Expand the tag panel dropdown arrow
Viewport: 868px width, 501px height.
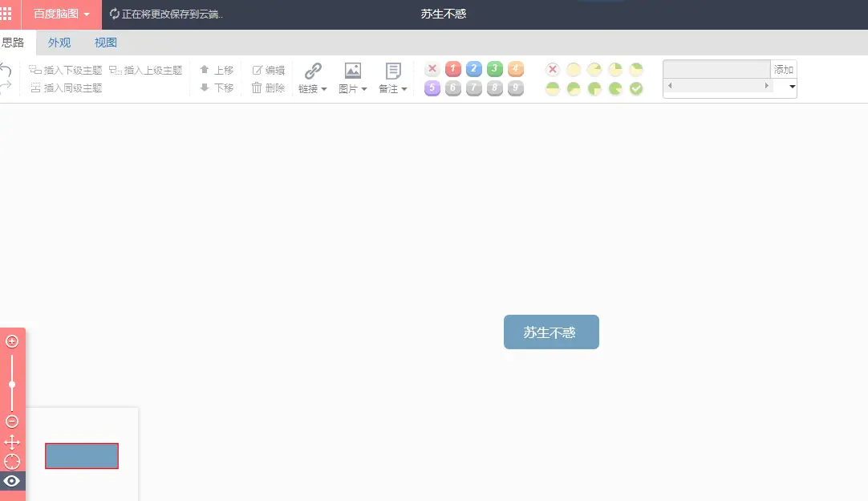(792, 87)
